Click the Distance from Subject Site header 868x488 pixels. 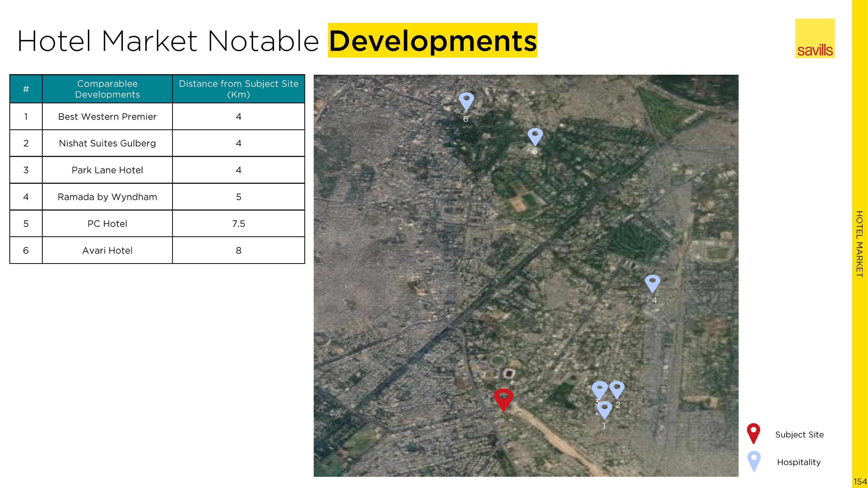[238, 89]
